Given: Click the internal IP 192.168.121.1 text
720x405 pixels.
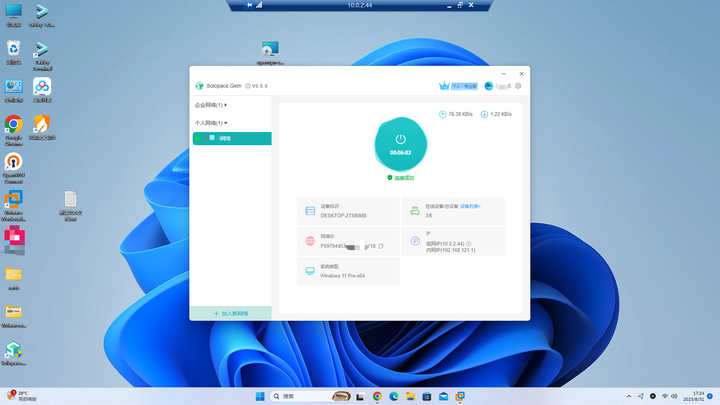Looking at the screenshot, I should tap(450, 250).
